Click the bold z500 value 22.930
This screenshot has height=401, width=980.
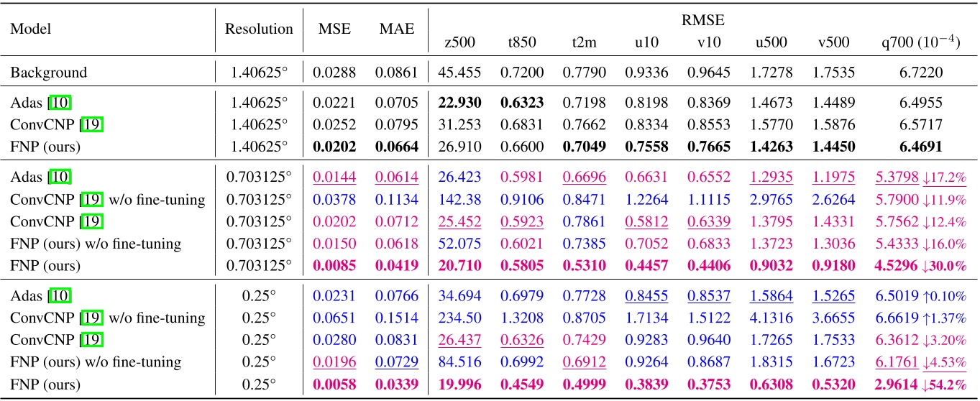click(x=461, y=103)
